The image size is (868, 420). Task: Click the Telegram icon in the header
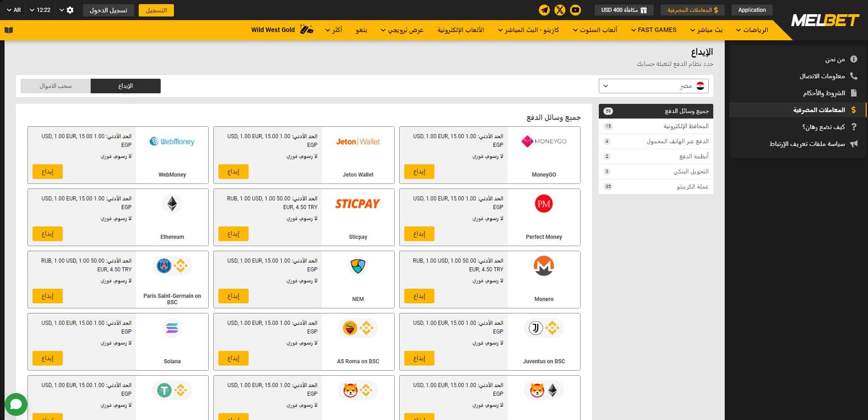tap(544, 10)
